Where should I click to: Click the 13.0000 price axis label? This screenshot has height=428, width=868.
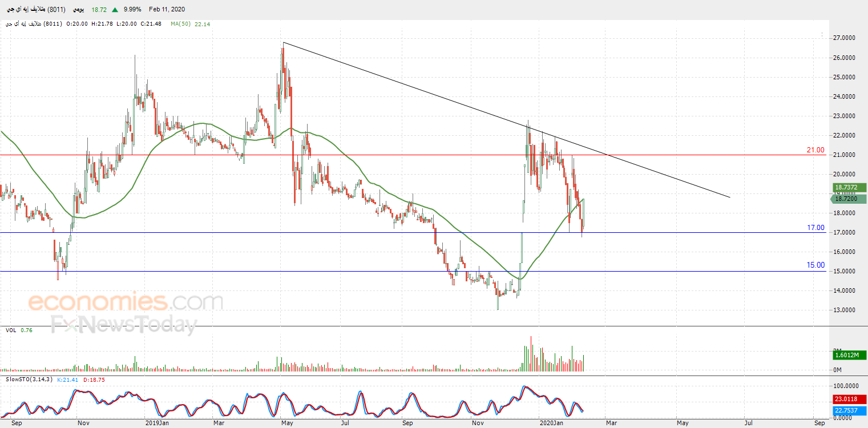pos(845,310)
